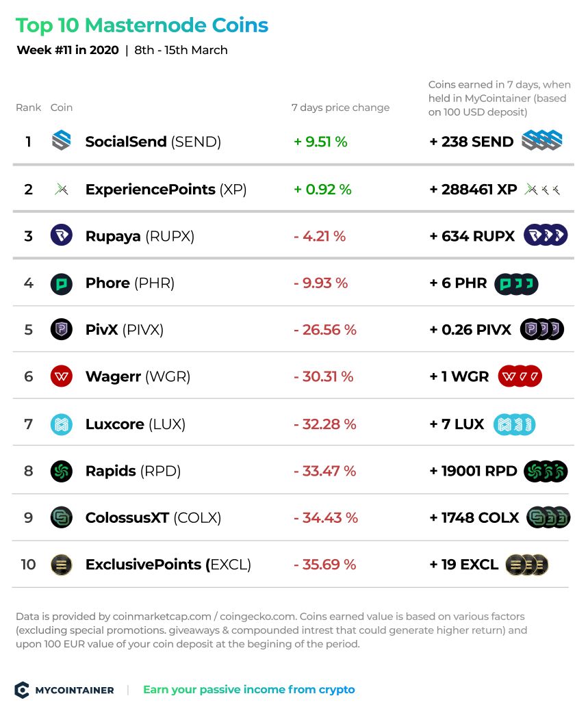Select the '+ 19001 RPD' earned value
The height and width of the screenshot is (722, 588).
coord(474,471)
